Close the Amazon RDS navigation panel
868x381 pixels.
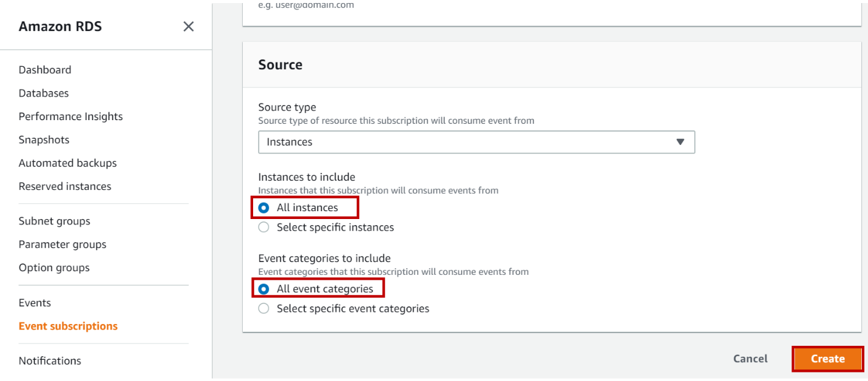coord(189,27)
